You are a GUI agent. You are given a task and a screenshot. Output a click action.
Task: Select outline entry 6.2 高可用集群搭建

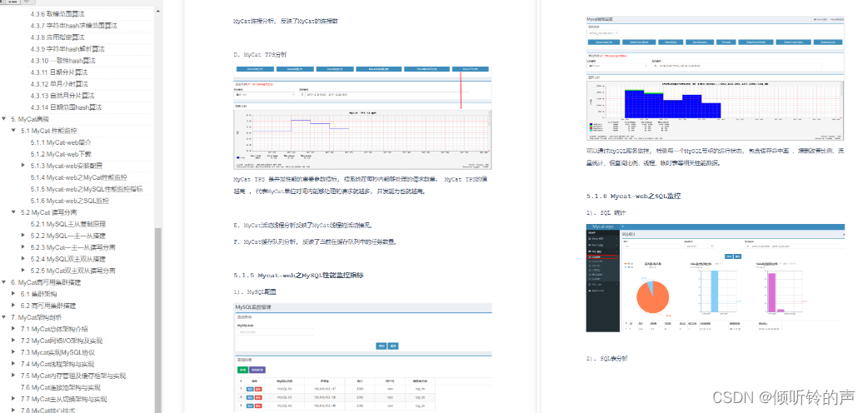click(x=48, y=306)
